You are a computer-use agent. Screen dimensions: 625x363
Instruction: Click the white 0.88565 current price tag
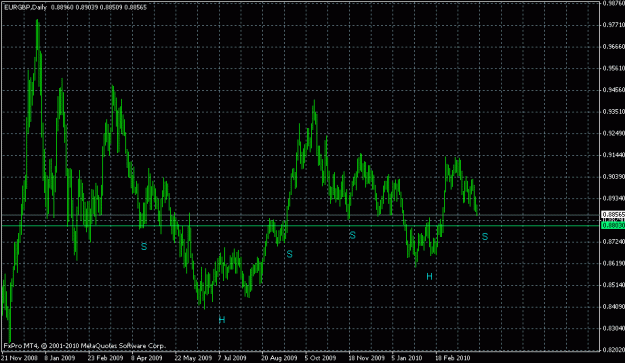pos(613,215)
